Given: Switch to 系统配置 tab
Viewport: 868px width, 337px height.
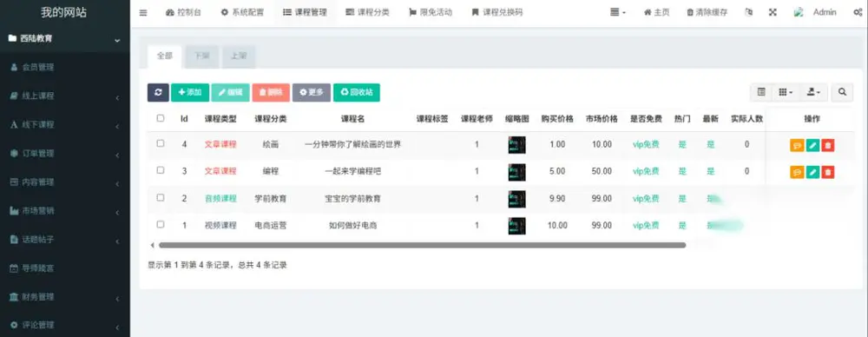Looking at the screenshot, I should click(x=242, y=13).
